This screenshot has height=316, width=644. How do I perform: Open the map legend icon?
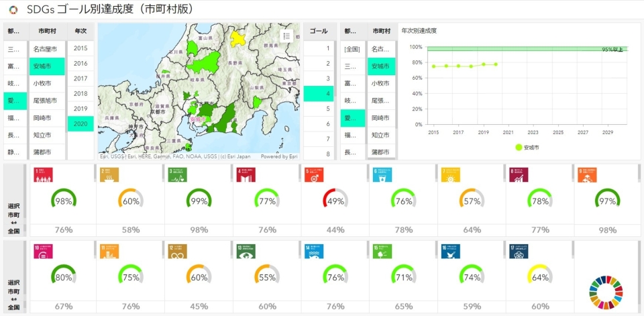tap(286, 36)
